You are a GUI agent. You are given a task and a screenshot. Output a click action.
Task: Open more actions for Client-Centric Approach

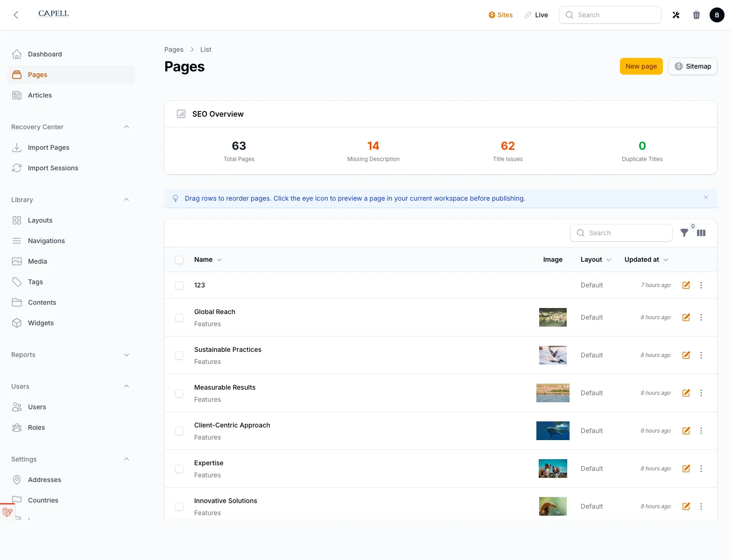701,431
